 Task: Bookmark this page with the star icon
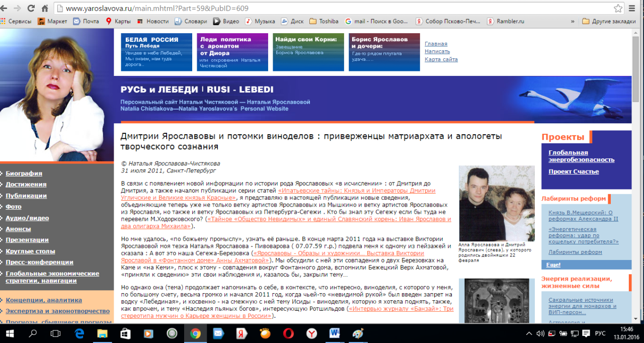pyautogui.click(x=618, y=9)
